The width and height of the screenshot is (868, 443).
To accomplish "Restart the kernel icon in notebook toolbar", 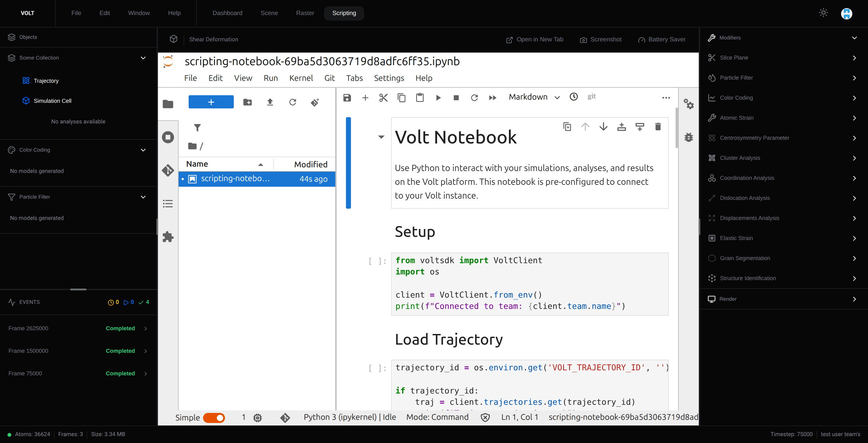I will tap(474, 98).
